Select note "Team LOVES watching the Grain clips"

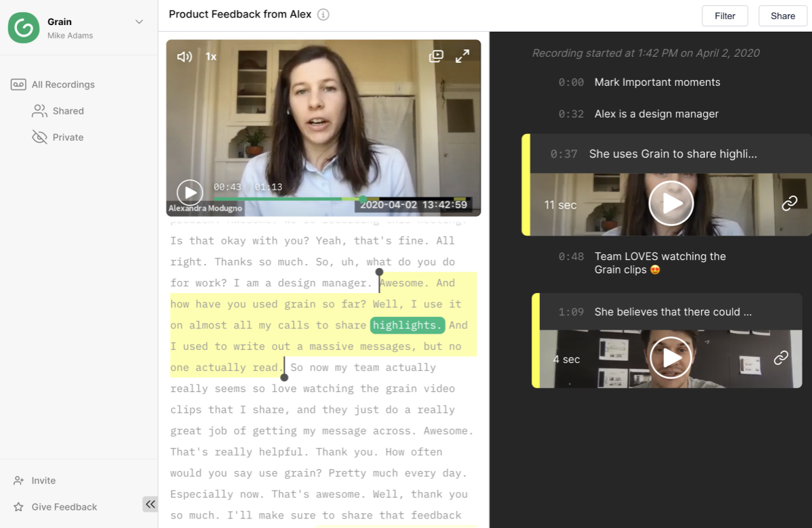(x=660, y=263)
